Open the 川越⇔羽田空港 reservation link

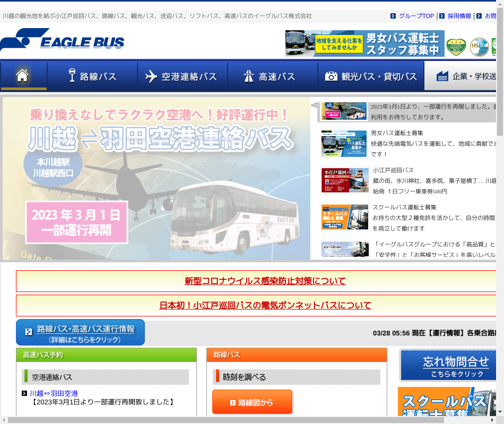pos(54,393)
